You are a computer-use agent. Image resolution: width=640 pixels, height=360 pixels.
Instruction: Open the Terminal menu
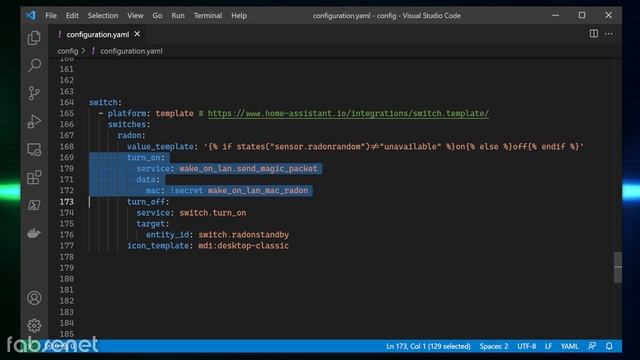coord(208,16)
